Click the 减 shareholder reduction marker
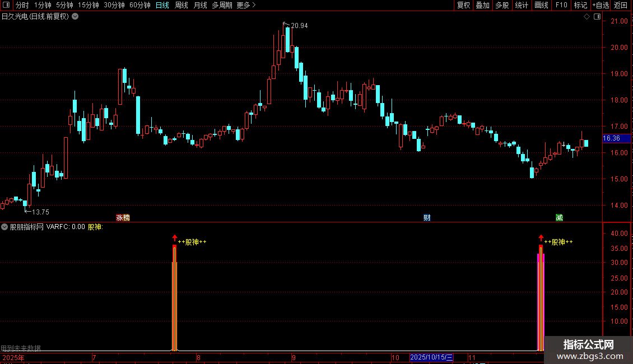Screen dimensions: 633x364 (x=559, y=218)
